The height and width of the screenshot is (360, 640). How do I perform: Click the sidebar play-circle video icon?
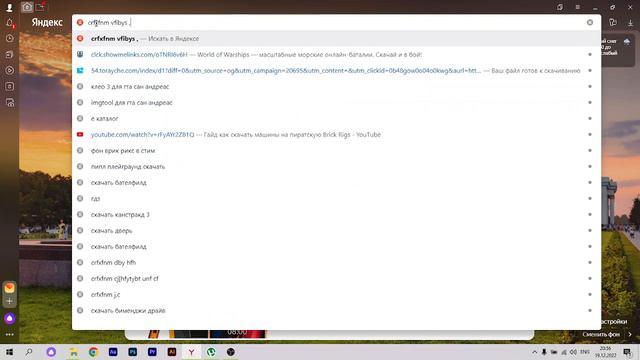(x=10, y=70)
